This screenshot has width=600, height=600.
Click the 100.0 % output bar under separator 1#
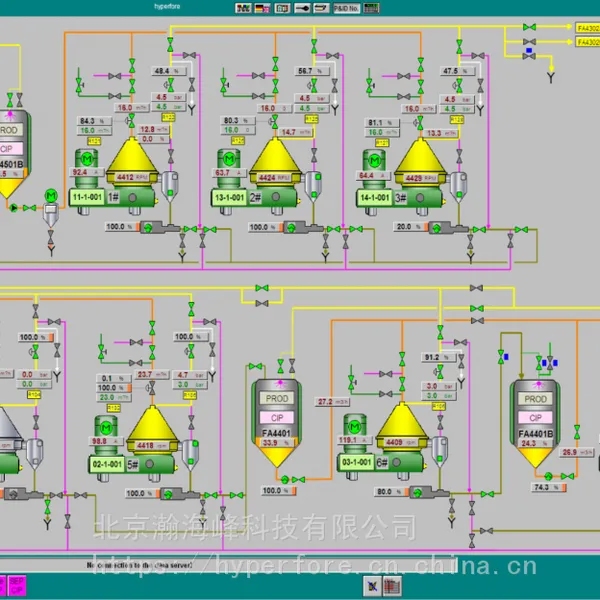click(x=122, y=227)
